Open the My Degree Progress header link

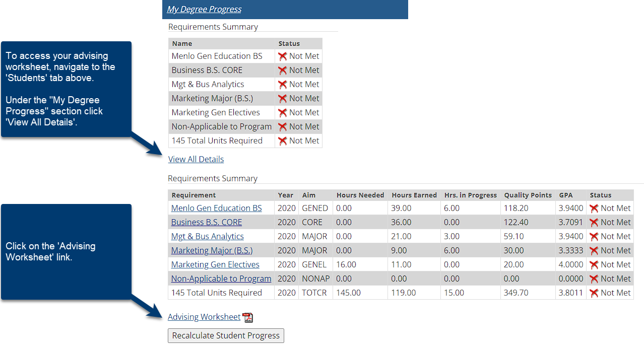tap(204, 10)
